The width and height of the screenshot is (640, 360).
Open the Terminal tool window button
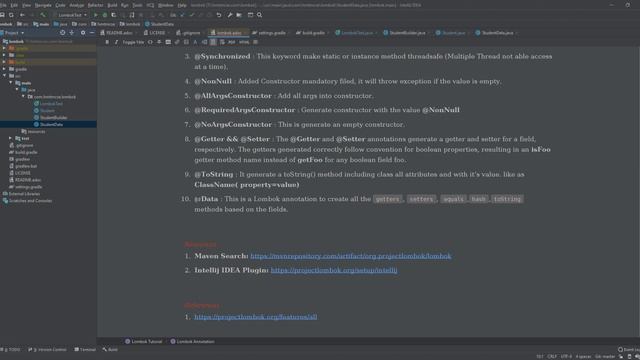click(x=85, y=350)
